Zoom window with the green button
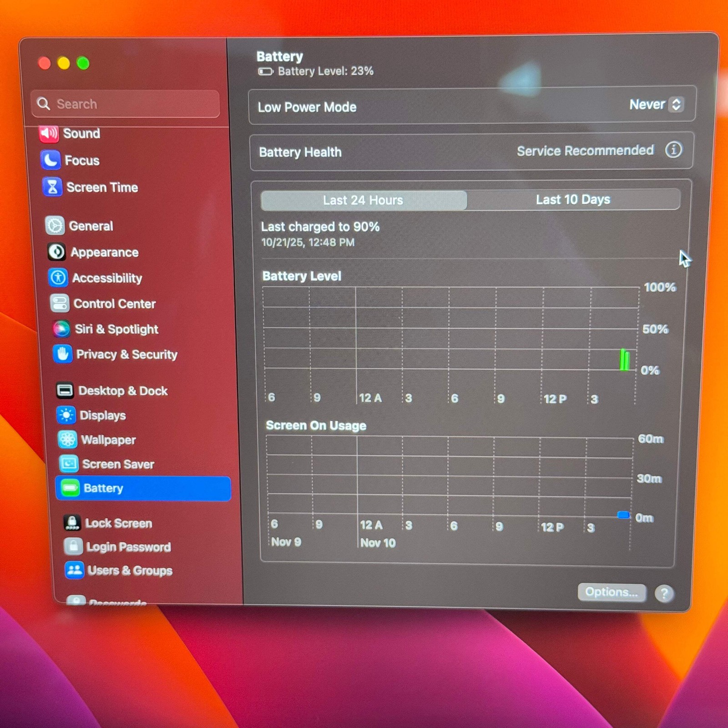This screenshot has width=728, height=728. 83,63
